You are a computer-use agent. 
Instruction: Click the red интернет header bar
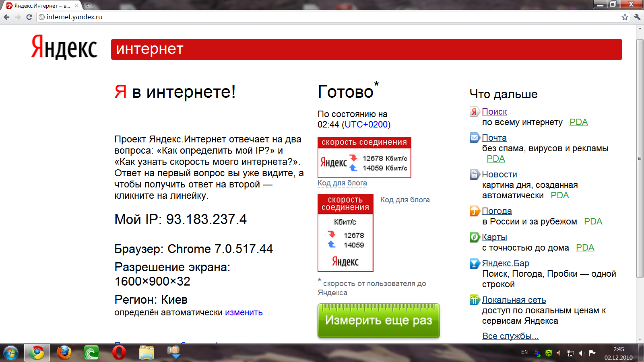point(366,49)
